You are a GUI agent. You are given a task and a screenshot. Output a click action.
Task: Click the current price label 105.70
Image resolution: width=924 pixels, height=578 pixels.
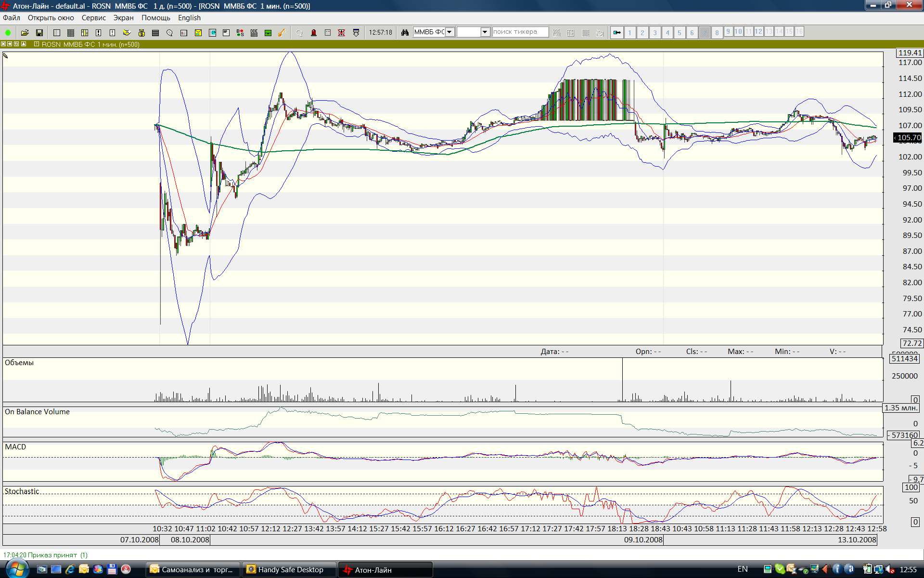pyautogui.click(x=908, y=138)
